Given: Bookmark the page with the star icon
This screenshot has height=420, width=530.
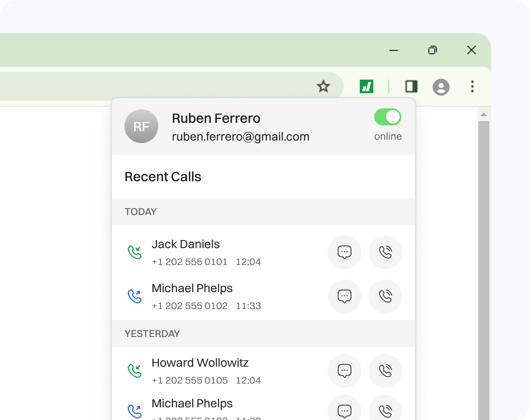Looking at the screenshot, I should click(x=323, y=86).
